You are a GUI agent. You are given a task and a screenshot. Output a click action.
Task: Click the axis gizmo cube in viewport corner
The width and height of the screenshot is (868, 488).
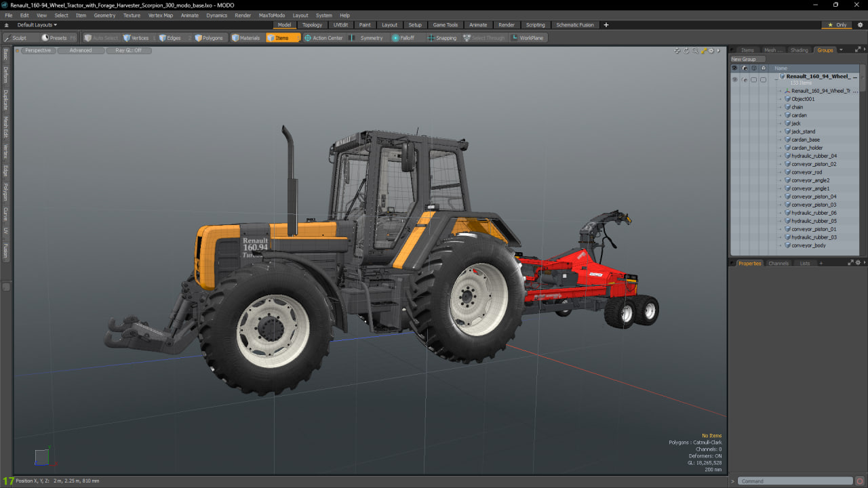[x=42, y=457]
